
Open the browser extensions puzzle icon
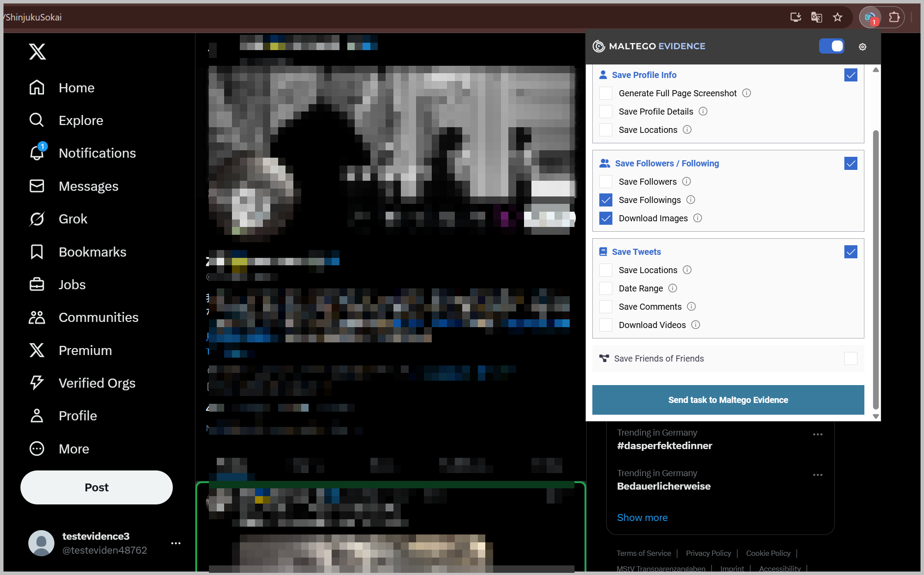894,17
